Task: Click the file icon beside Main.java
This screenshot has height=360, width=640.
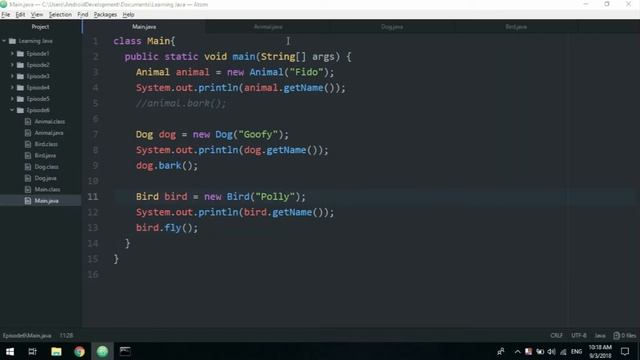Action: tap(28, 201)
